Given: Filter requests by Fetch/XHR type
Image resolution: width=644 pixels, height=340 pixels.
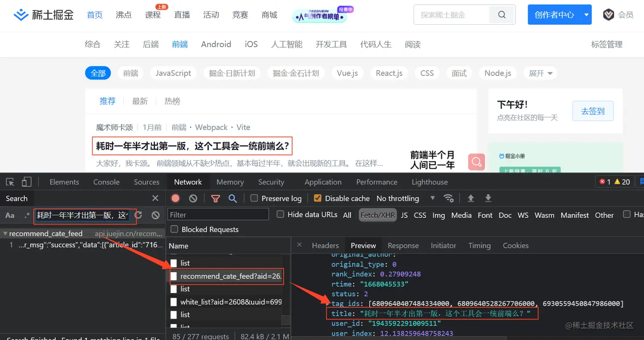Looking at the screenshot, I should pos(378,215).
